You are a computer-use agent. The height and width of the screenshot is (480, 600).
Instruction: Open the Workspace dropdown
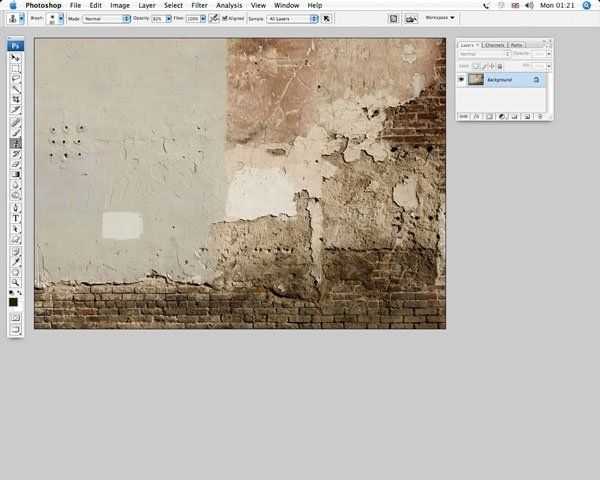pos(439,18)
